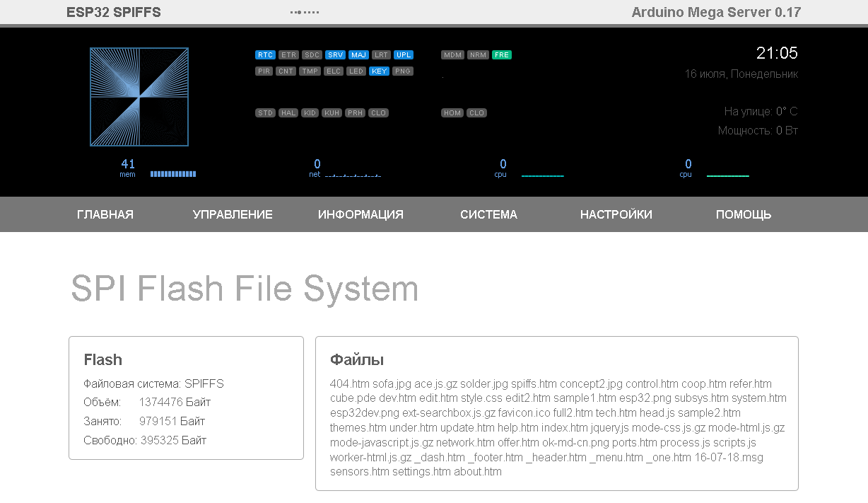Select the TMP temperature indicator icon
This screenshot has height=503, width=868.
(310, 71)
